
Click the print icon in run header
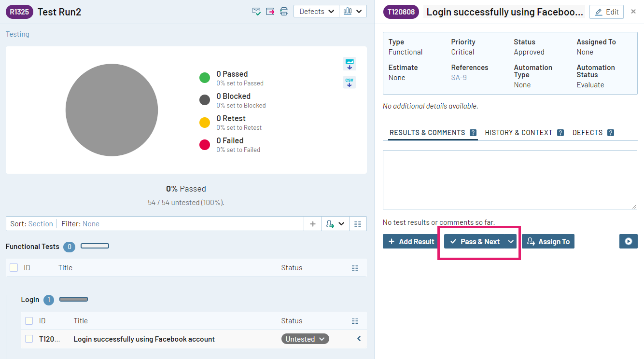284,12
